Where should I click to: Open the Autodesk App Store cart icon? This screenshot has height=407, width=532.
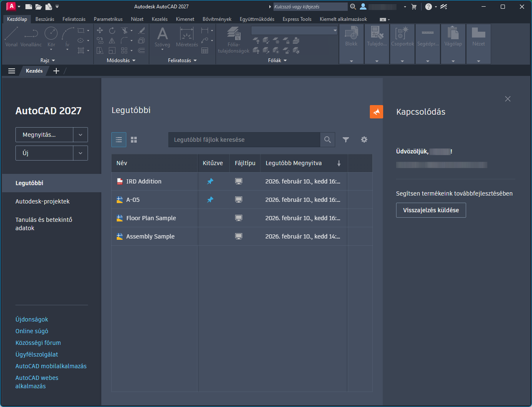pos(414,7)
